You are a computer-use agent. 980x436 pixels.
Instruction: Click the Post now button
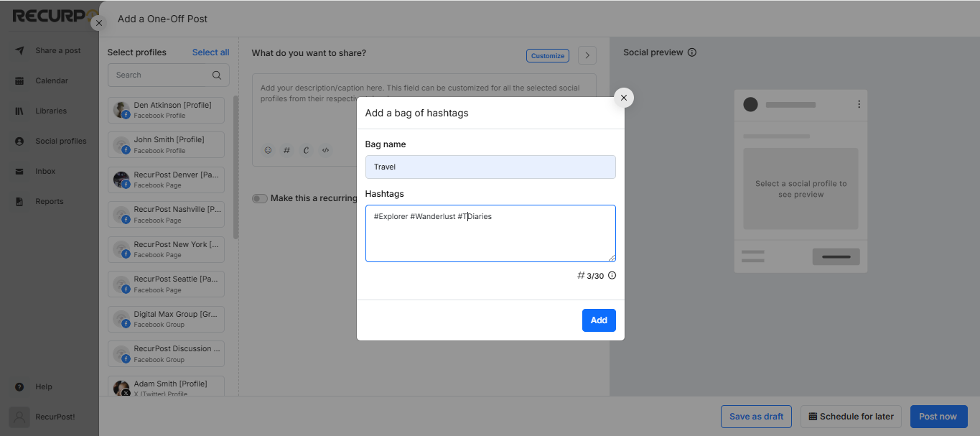[x=938, y=417]
